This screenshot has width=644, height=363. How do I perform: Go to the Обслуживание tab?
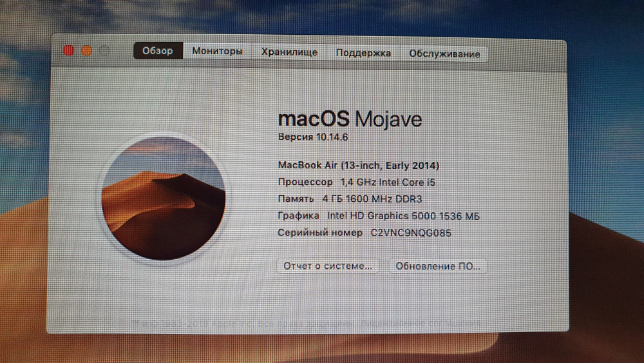point(444,54)
